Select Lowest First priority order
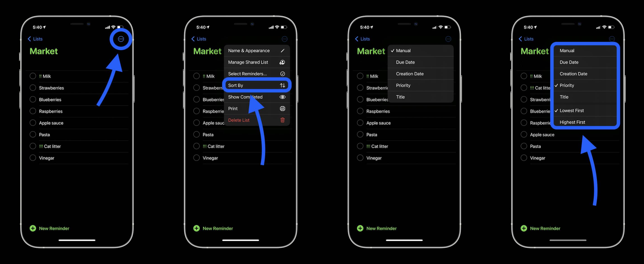The width and height of the screenshot is (644, 264). point(584,110)
